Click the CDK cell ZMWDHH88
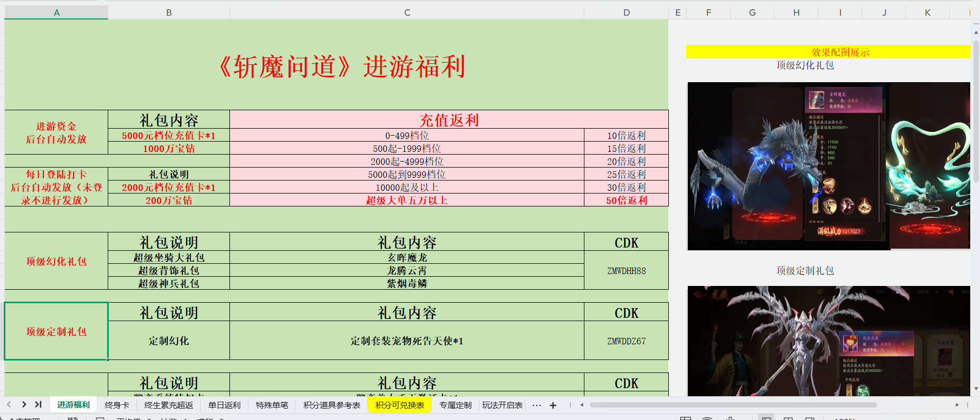This screenshot has width=980, height=420. coord(626,271)
